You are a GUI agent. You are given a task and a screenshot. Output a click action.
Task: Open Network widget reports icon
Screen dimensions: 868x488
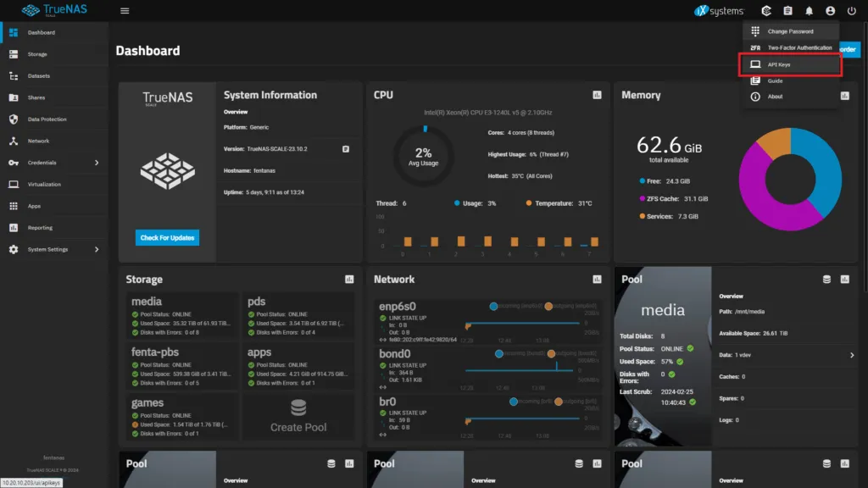click(x=597, y=280)
